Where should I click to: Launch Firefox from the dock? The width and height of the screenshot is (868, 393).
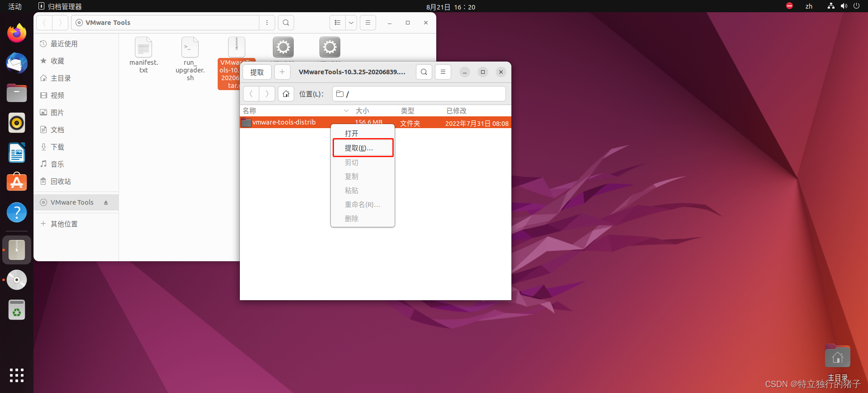coord(17,33)
